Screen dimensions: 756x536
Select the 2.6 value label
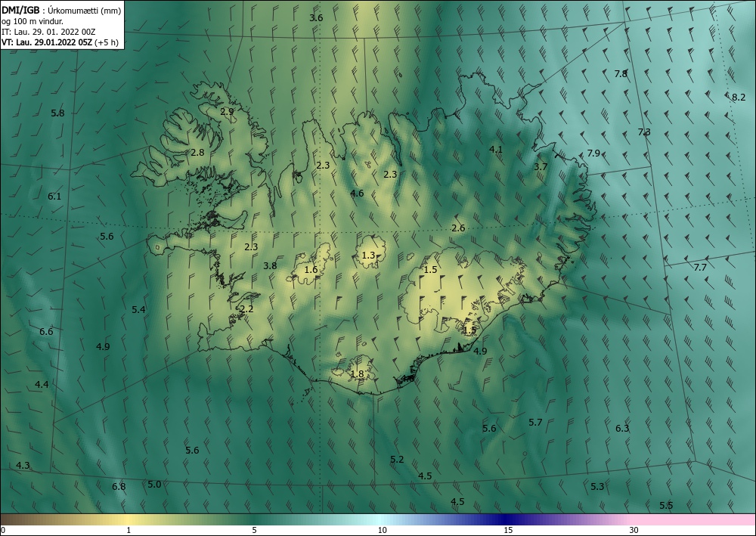(458, 228)
